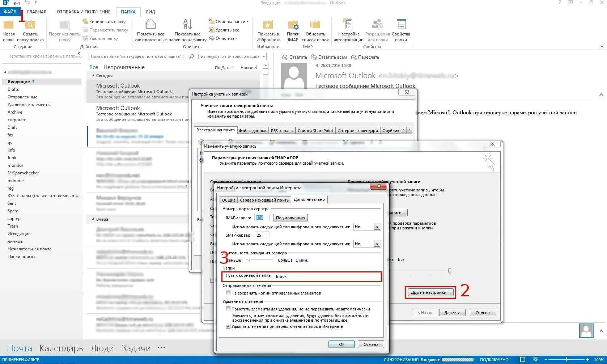The width and height of the screenshot is (607, 364).
Task: Open Folder Permissions (Разрешения для папки)
Action: (x=377, y=31)
